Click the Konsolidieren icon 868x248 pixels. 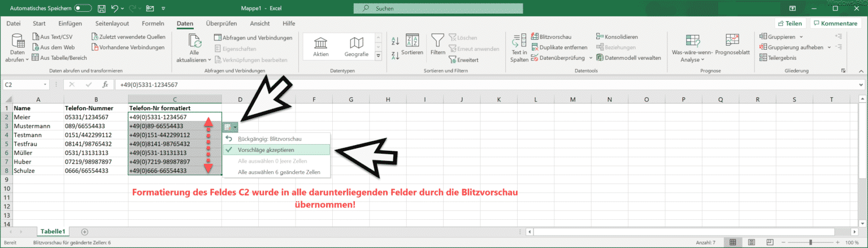tap(600, 37)
